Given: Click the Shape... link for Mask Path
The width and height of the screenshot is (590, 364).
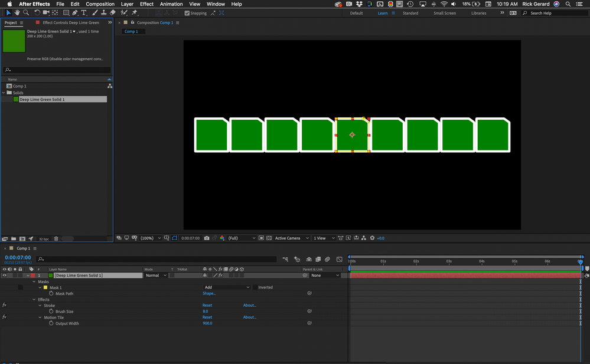Looking at the screenshot, I should pos(209,293).
